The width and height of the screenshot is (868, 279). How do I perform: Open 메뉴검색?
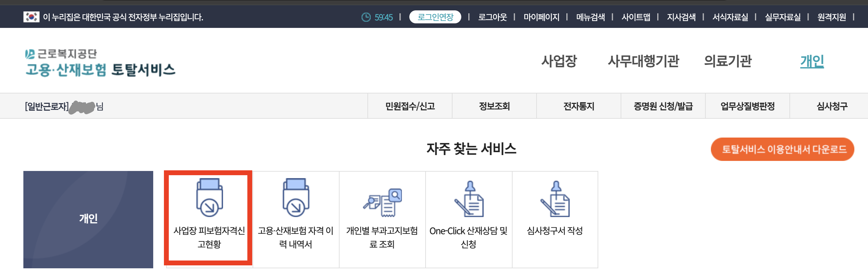pos(590,17)
